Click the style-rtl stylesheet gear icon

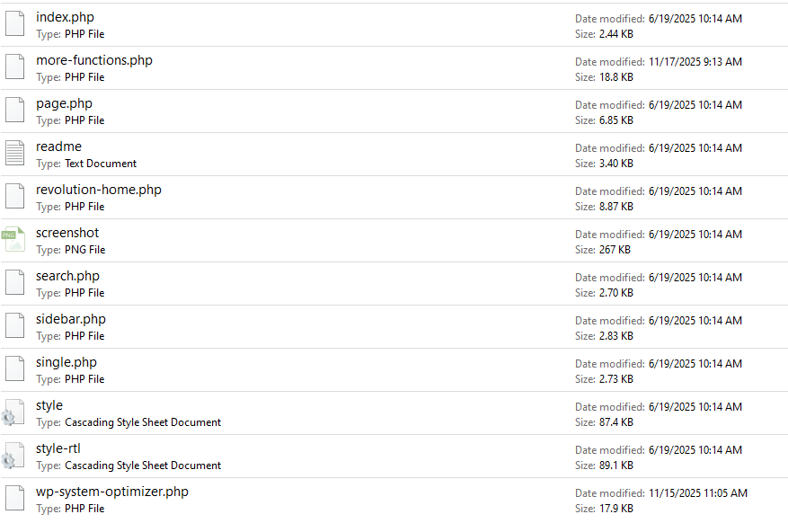(x=13, y=457)
